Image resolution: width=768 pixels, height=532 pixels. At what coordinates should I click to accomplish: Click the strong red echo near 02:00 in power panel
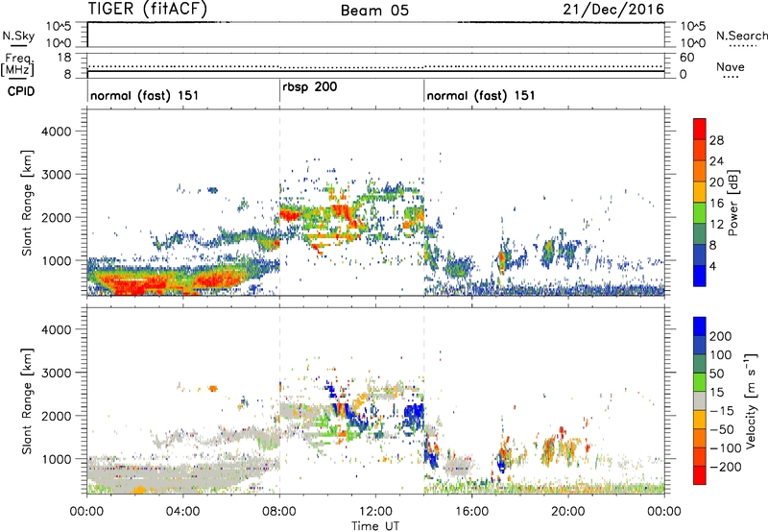pyautogui.click(x=134, y=285)
